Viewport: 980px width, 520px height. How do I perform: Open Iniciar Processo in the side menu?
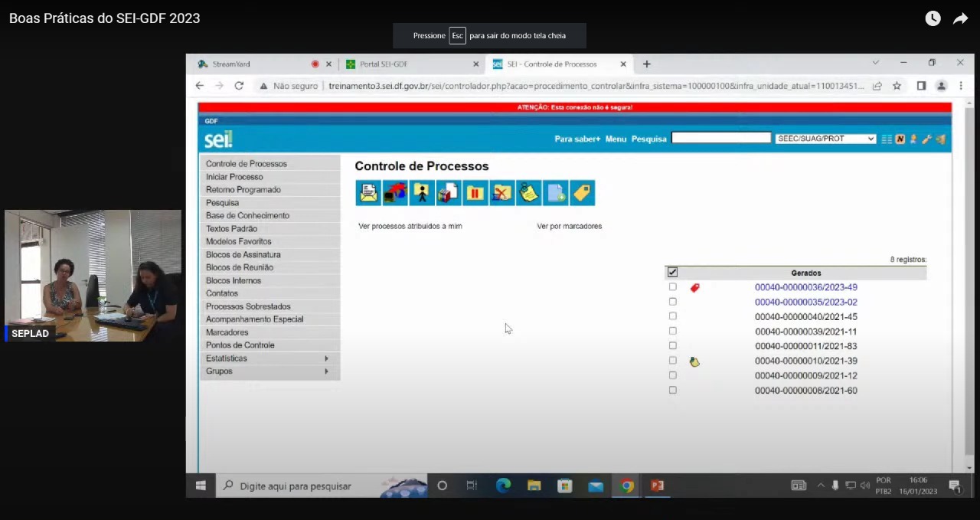tap(234, 177)
